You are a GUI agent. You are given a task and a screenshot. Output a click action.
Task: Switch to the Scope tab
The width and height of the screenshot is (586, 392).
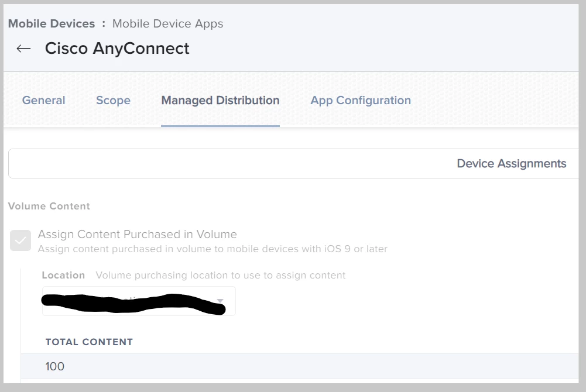click(113, 100)
